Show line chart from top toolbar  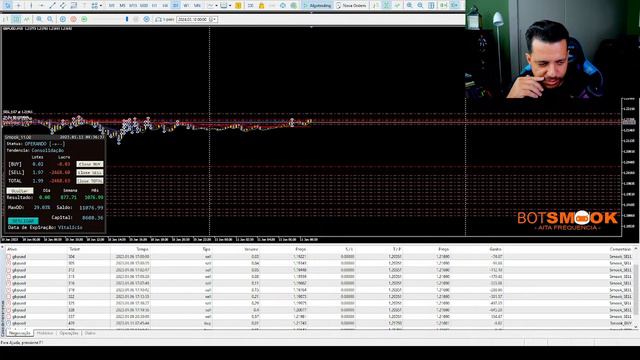(397, 5)
